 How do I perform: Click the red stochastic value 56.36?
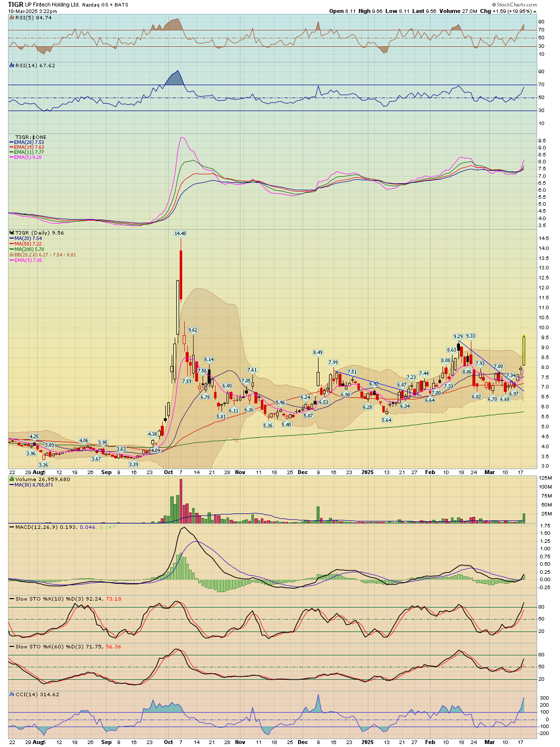(x=114, y=646)
